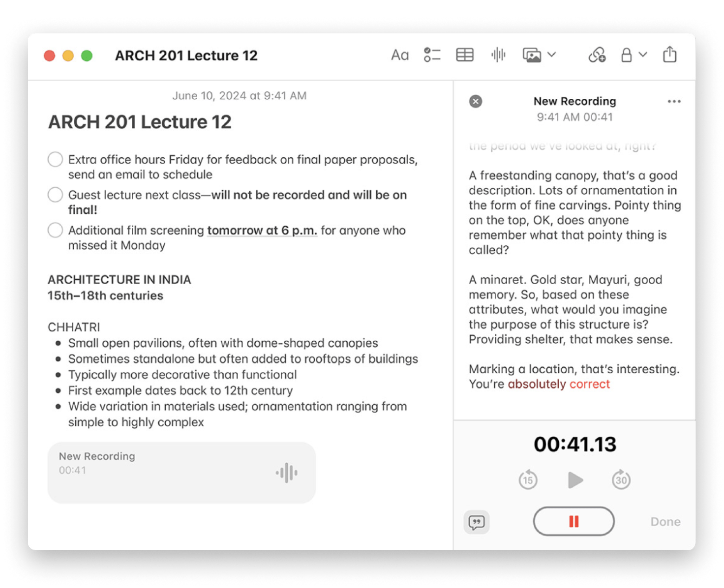Click 'First example dates back to 12th century'
This screenshot has width=724, height=588.
pos(181,390)
